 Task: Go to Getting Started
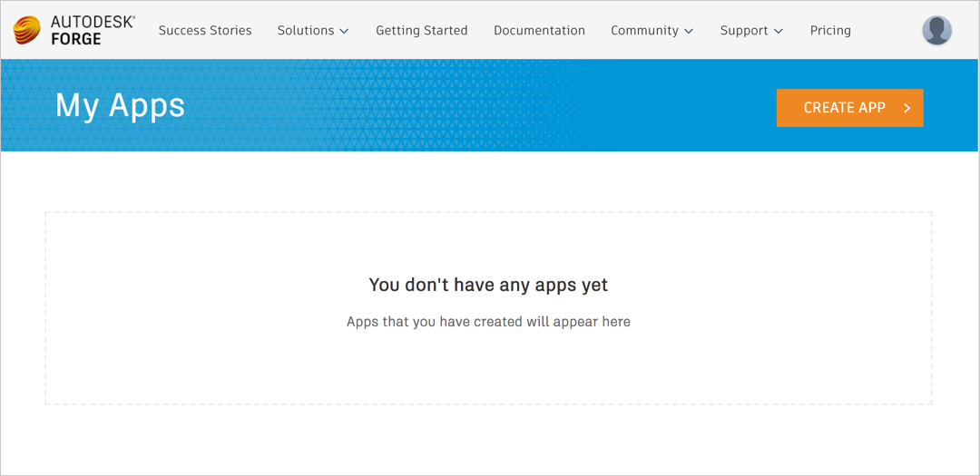point(421,30)
